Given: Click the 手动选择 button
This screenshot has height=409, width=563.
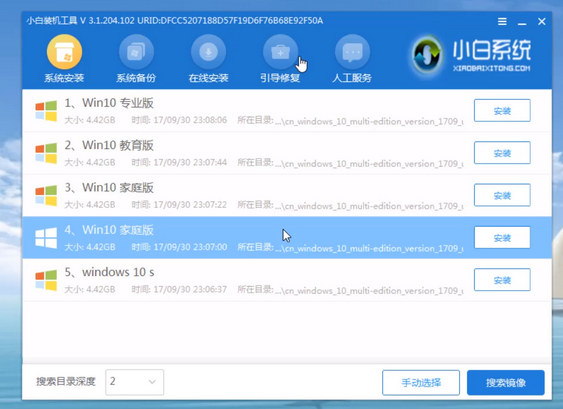Looking at the screenshot, I should (421, 383).
